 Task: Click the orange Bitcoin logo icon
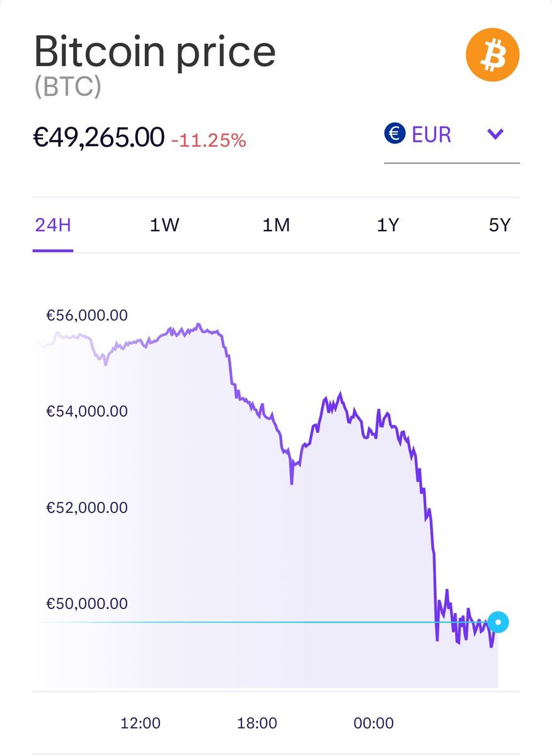(x=493, y=55)
